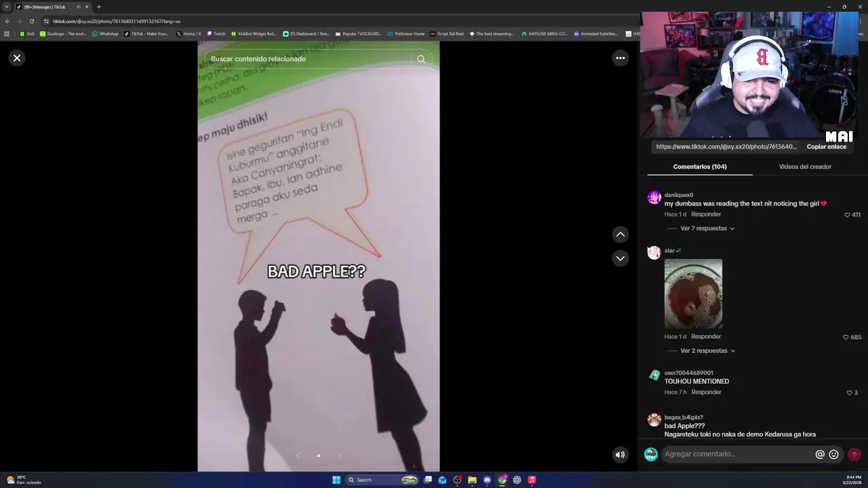Open The best streaming bookmark
The width and height of the screenshot is (868, 488).
492,34
